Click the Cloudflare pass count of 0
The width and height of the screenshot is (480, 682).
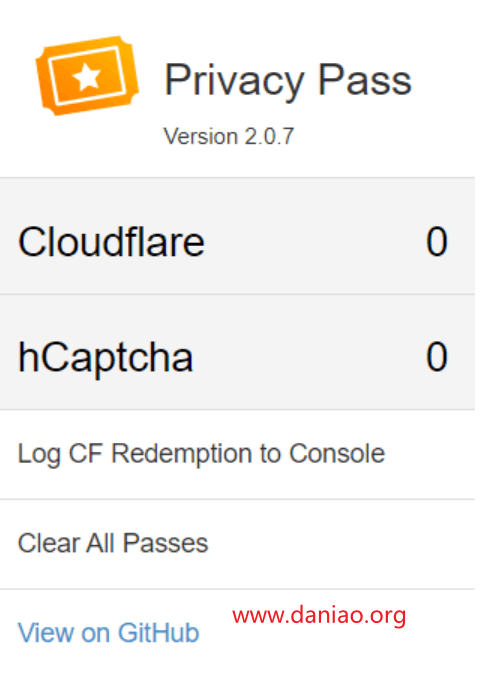pyautogui.click(x=437, y=241)
